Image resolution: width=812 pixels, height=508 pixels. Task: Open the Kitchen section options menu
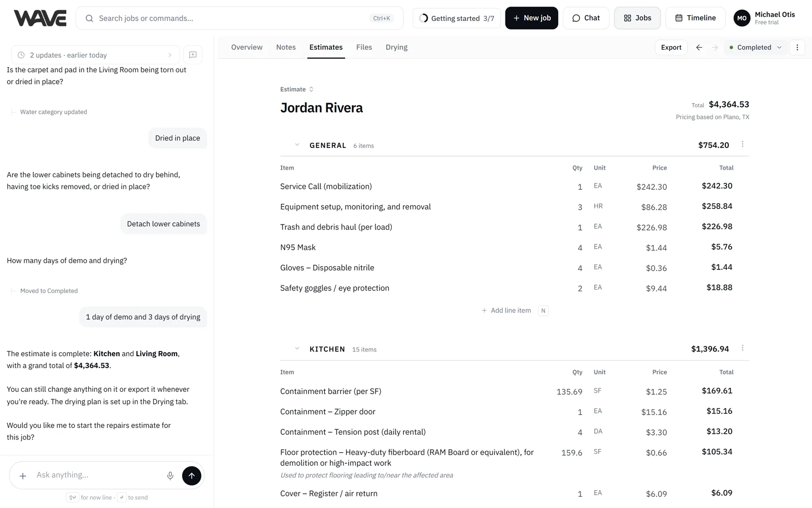click(742, 348)
